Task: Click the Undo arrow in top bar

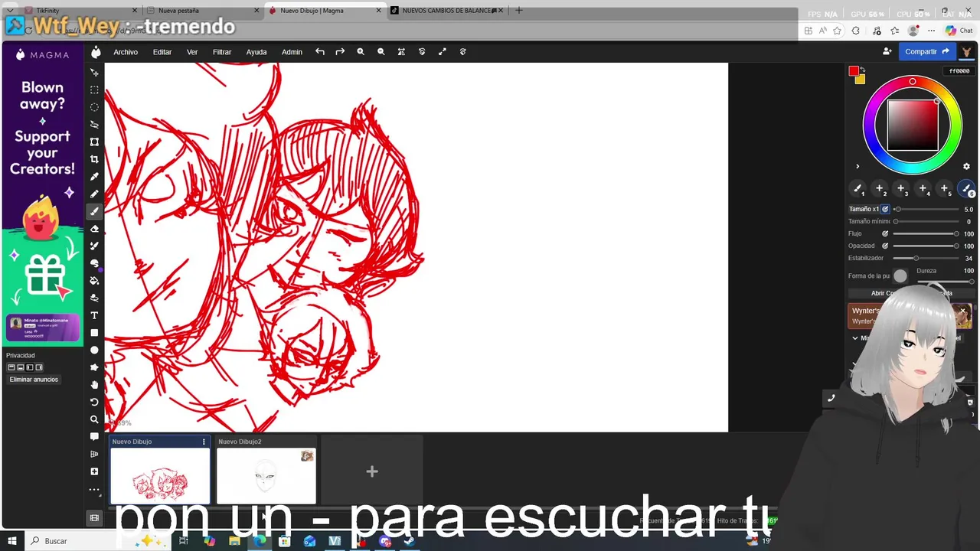Action: coord(320,52)
